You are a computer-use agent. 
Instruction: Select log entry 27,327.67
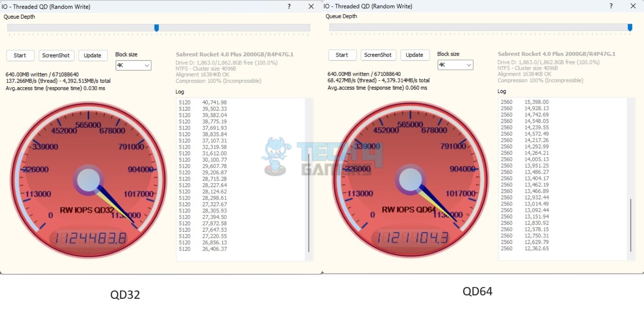214,204
